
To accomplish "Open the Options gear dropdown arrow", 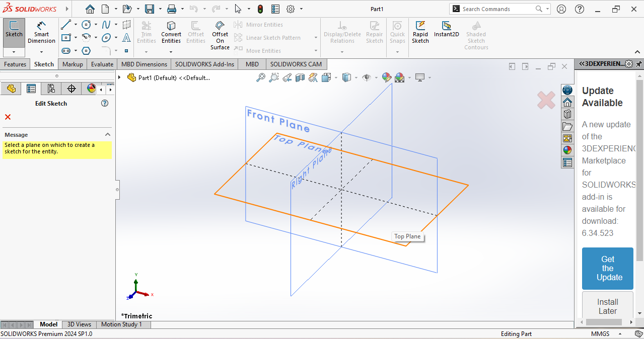I will point(302,9).
